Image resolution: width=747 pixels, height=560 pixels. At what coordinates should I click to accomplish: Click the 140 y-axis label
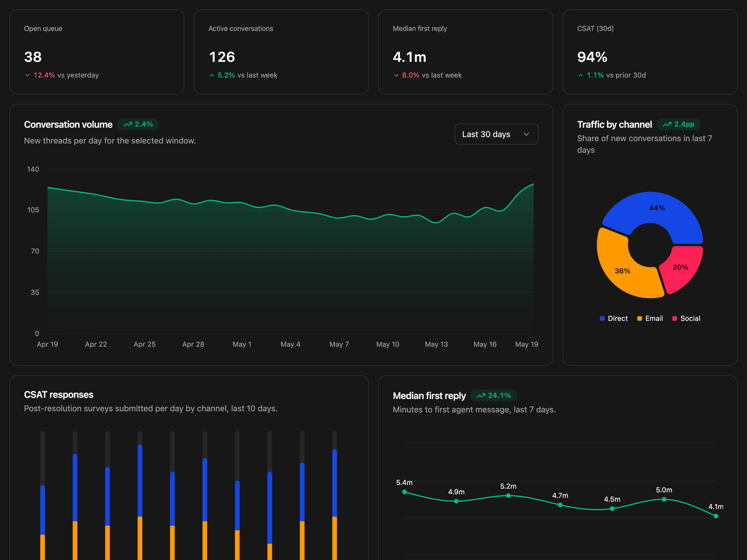point(33,169)
